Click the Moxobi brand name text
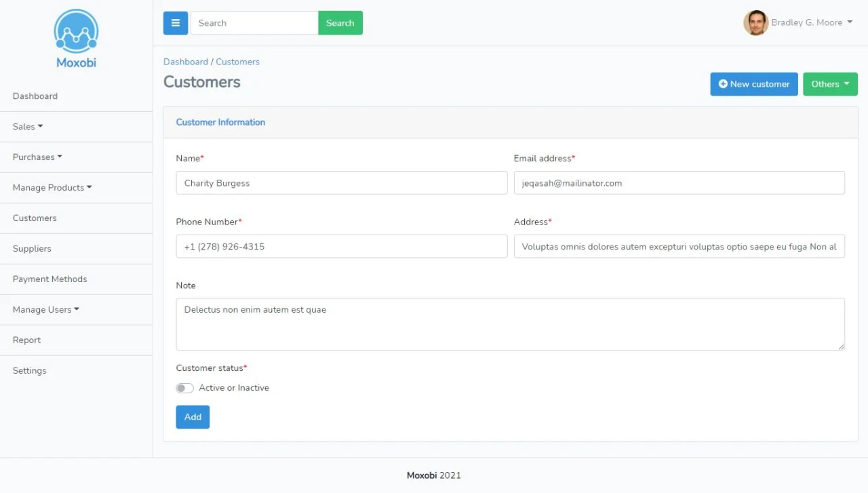The image size is (868, 493). 76,62
